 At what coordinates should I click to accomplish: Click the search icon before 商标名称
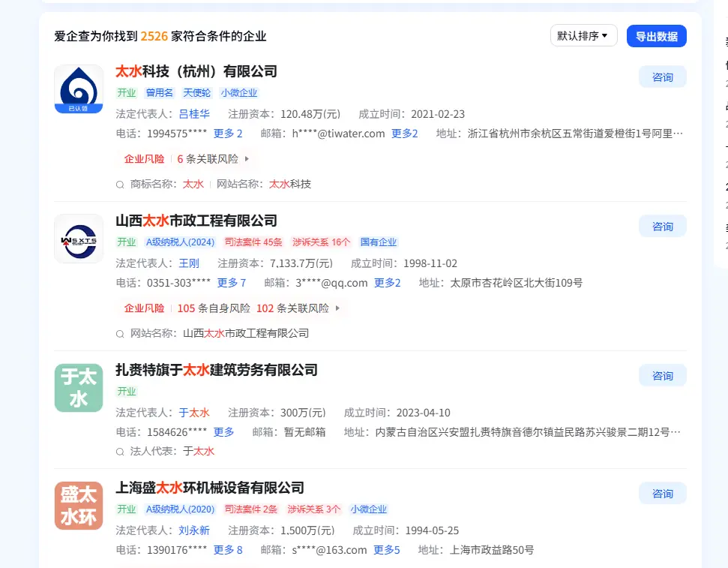(120, 185)
